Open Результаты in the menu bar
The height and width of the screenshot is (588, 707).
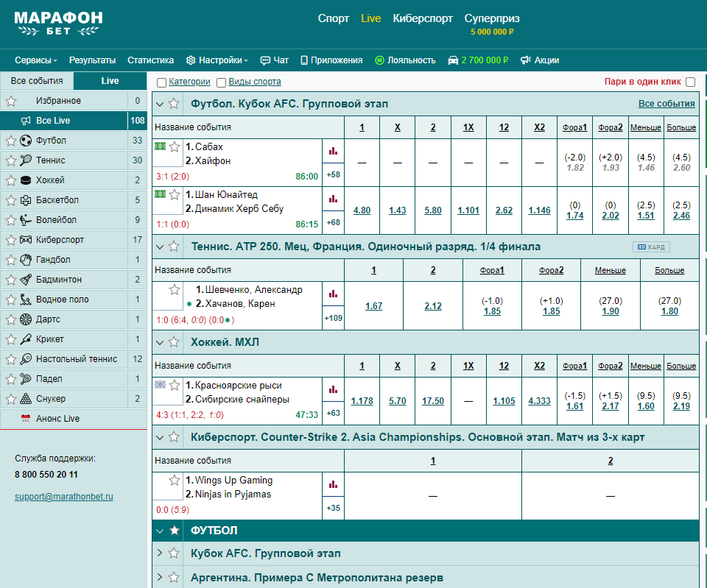click(92, 60)
